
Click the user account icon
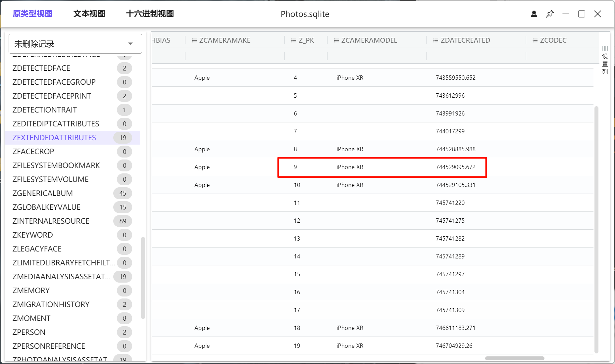point(534,14)
